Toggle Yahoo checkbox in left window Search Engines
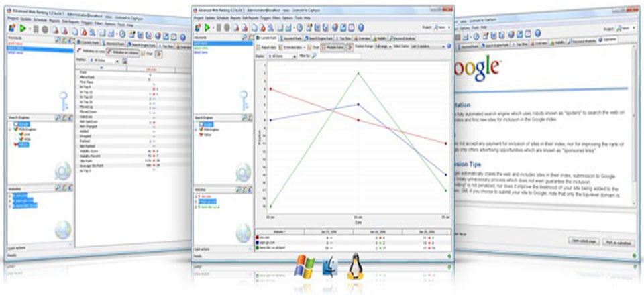The height and width of the screenshot is (295, 644). [x=17, y=144]
